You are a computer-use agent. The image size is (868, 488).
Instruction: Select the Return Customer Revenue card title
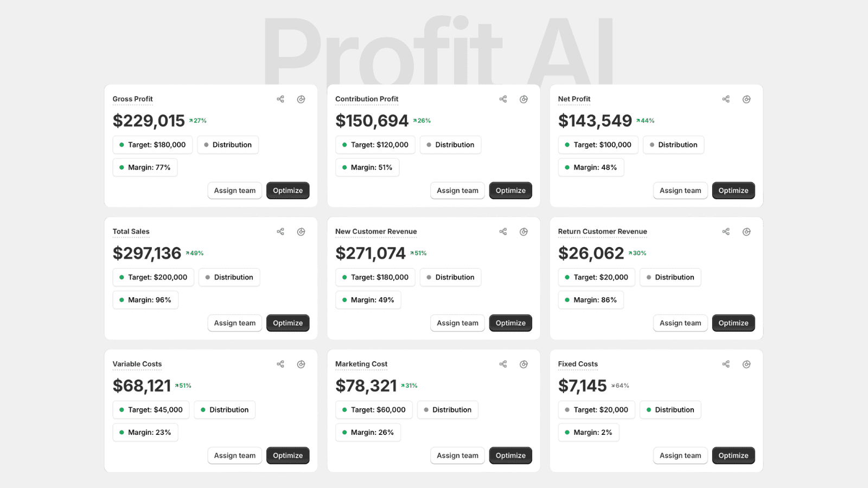point(602,231)
